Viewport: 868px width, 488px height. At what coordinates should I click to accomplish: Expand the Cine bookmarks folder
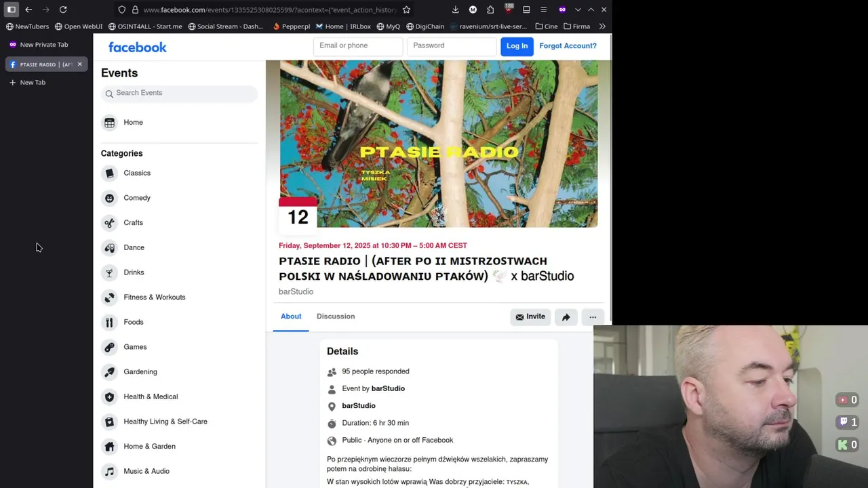[547, 26]
